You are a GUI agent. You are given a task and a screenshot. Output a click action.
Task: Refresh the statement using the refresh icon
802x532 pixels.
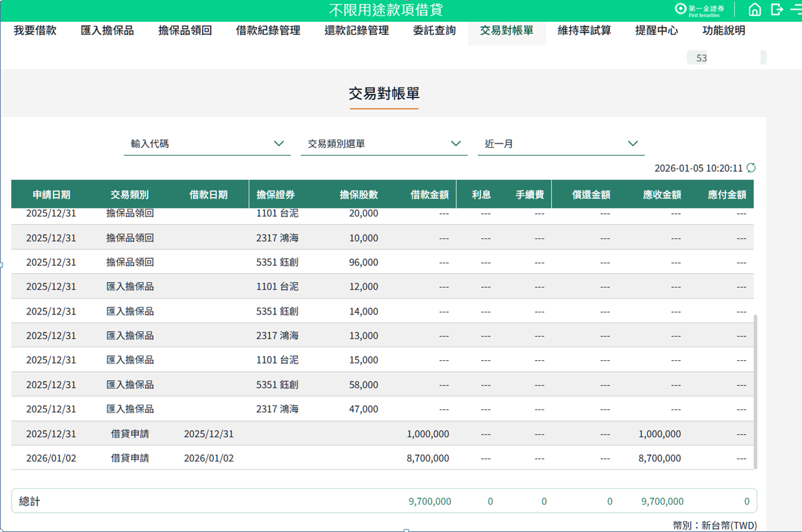[751, 168]
